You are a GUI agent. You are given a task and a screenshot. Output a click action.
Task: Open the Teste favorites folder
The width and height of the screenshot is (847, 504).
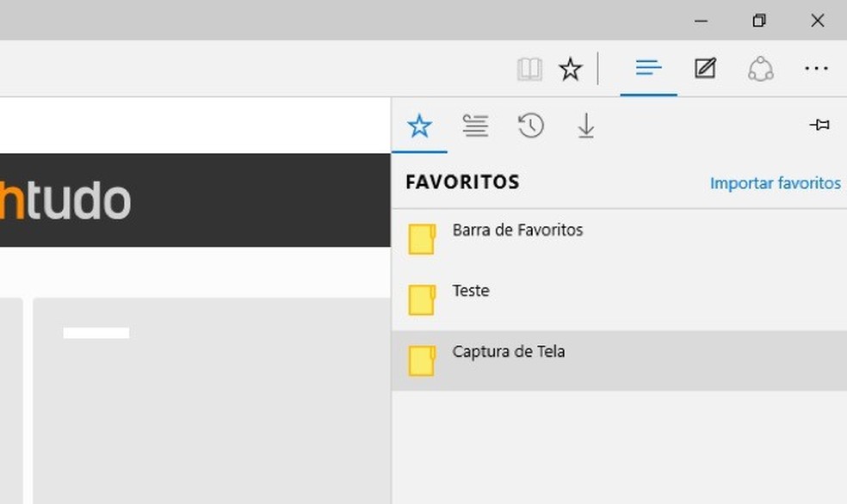tap(471, 291)
